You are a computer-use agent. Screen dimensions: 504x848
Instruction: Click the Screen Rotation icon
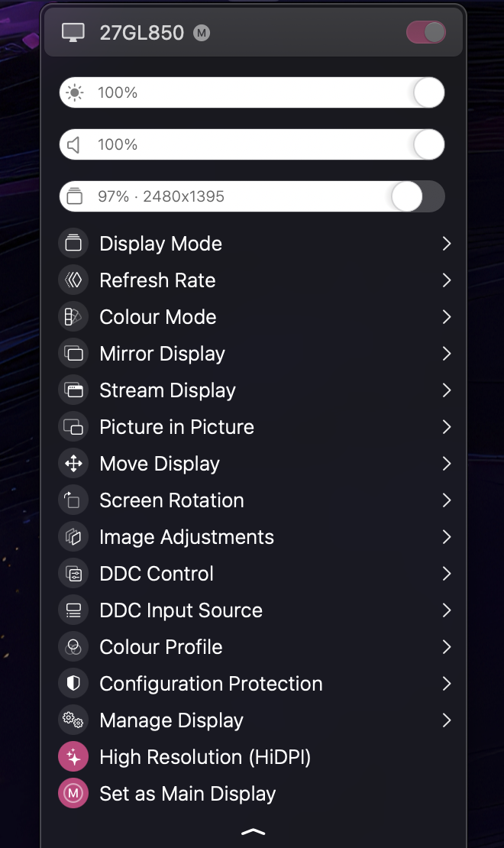(x=73, y=500)
